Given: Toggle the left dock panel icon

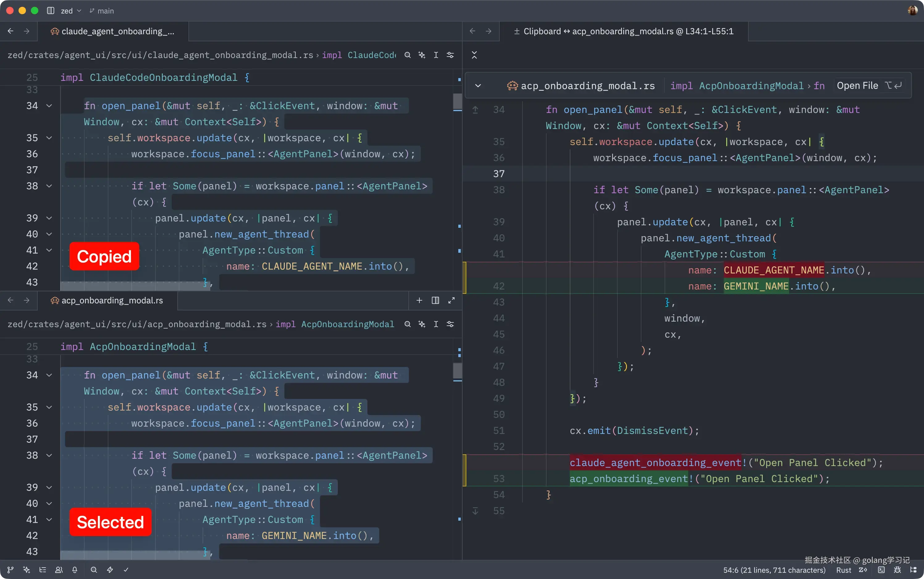Looking at the screenshot, I should tap(50, 11).
